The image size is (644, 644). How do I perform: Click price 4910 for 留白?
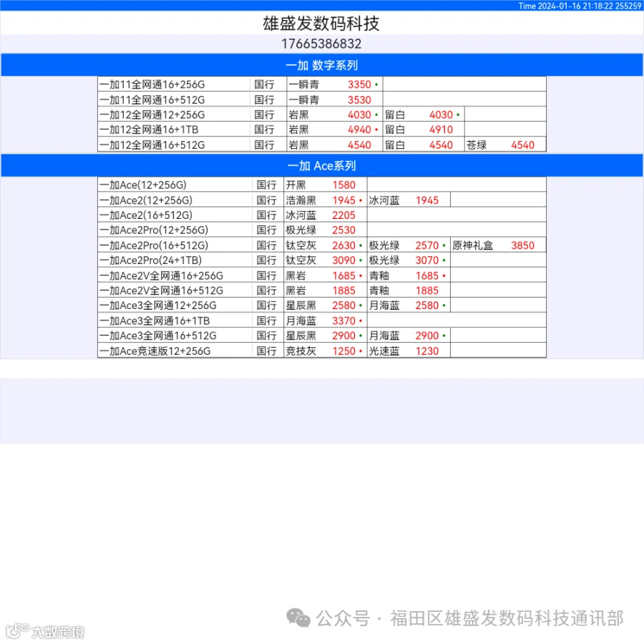pos(441,130)
